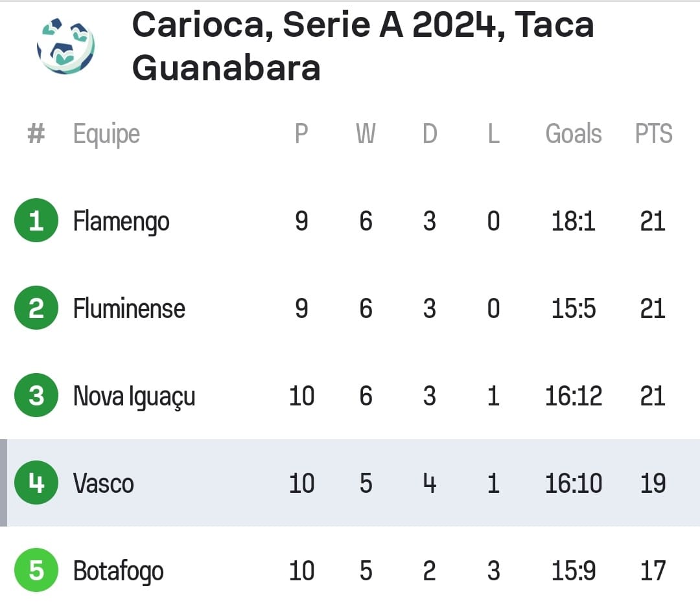
Task: Click the L losses column header
Action: click(493, 133)
